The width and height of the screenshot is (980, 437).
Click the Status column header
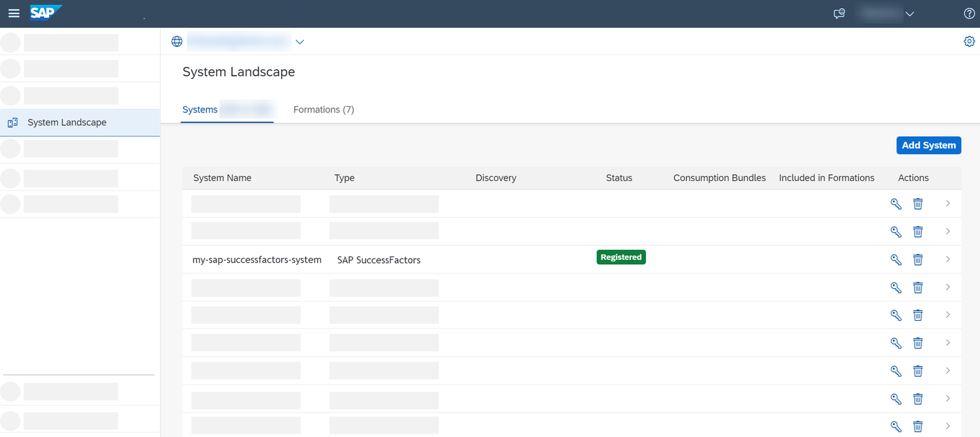click(619, 178)
